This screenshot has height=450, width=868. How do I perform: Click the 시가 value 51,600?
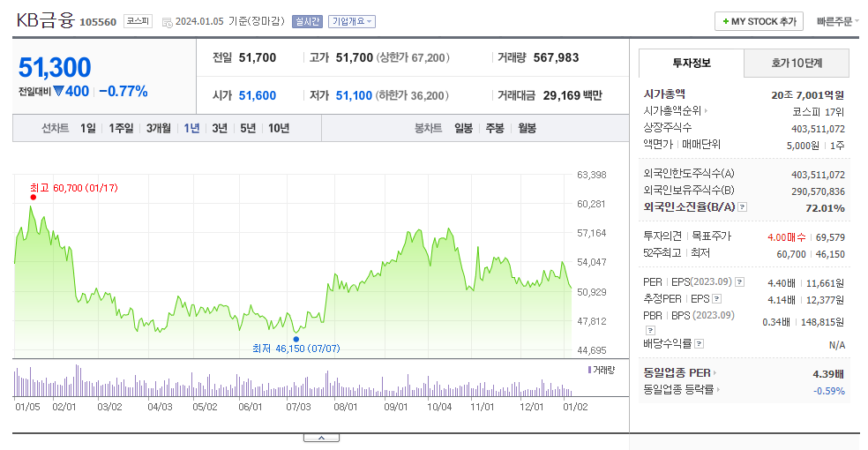pos(258,96)
